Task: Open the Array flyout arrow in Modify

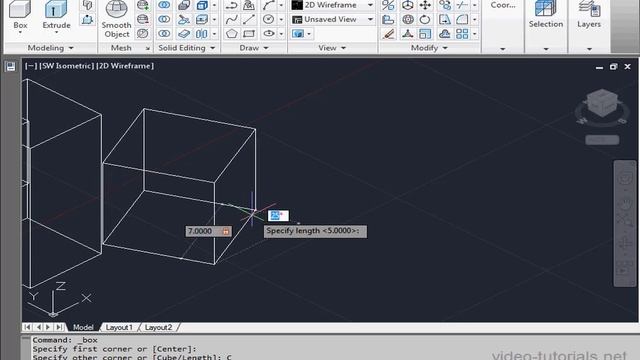Action: pos(474,33)
